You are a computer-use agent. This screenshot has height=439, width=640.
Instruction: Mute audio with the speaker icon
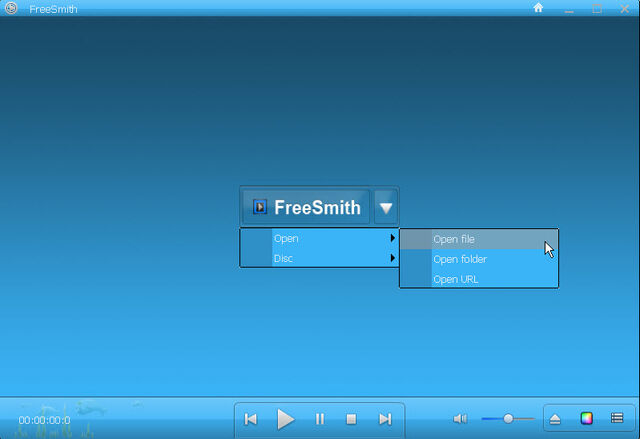click(x=460, y=419)
